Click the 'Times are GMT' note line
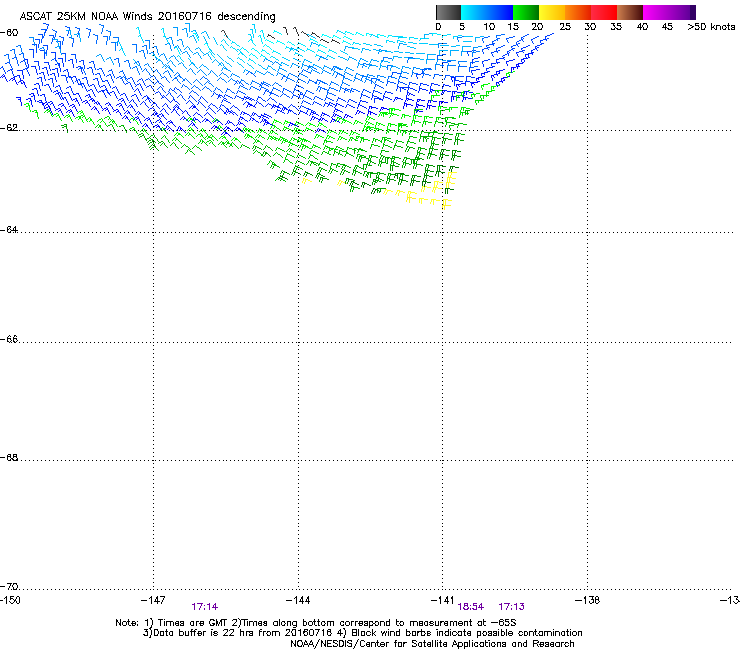The image size is (740, 650). [x=316, y=623]
